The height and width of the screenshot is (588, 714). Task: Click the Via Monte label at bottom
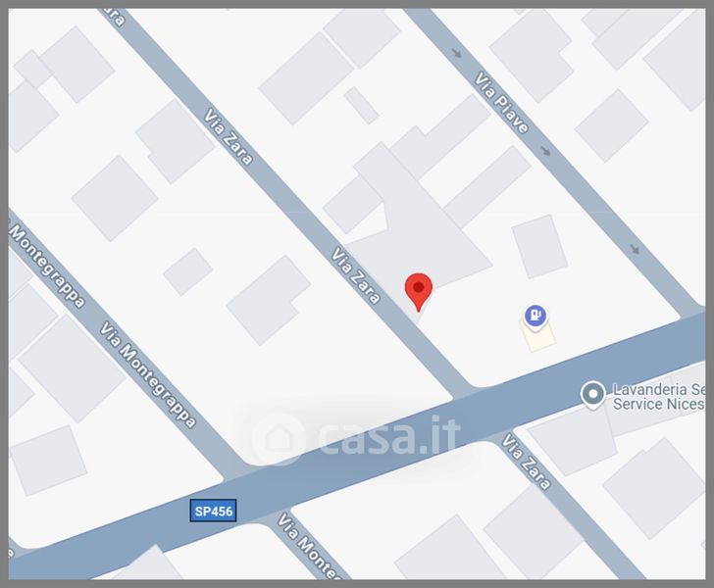click(x=309, y=545)
